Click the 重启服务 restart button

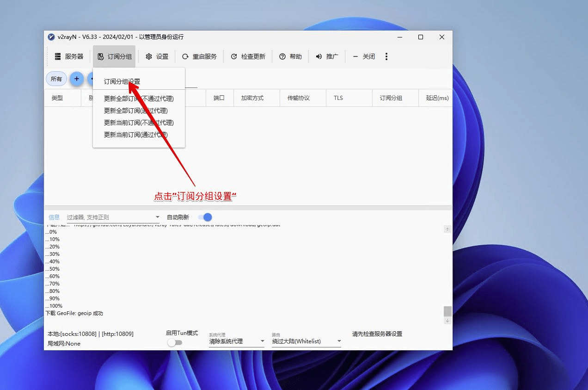(199, 56)
